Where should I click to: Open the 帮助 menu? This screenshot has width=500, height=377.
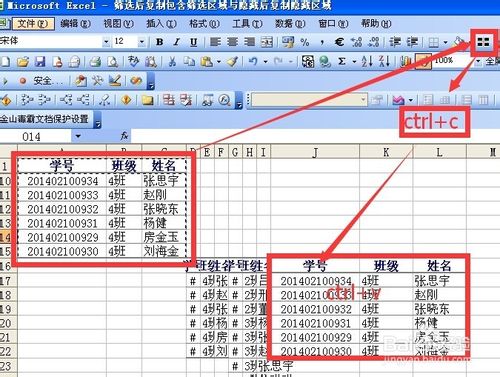point(376,24)
